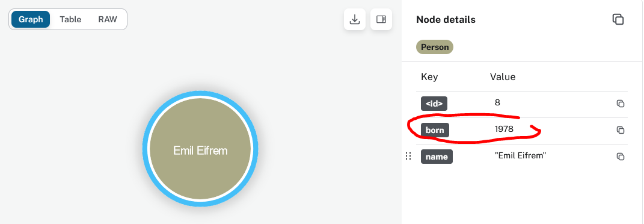The image size is (644, 224).
Task: Click the <id> property key
Action: pyautogui.click(x=434, y=104)
